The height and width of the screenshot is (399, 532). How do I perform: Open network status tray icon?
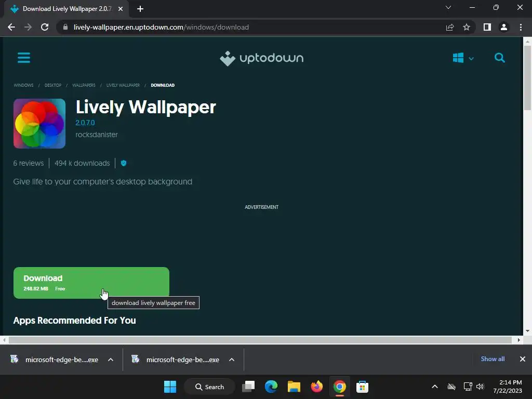(468, 387)
